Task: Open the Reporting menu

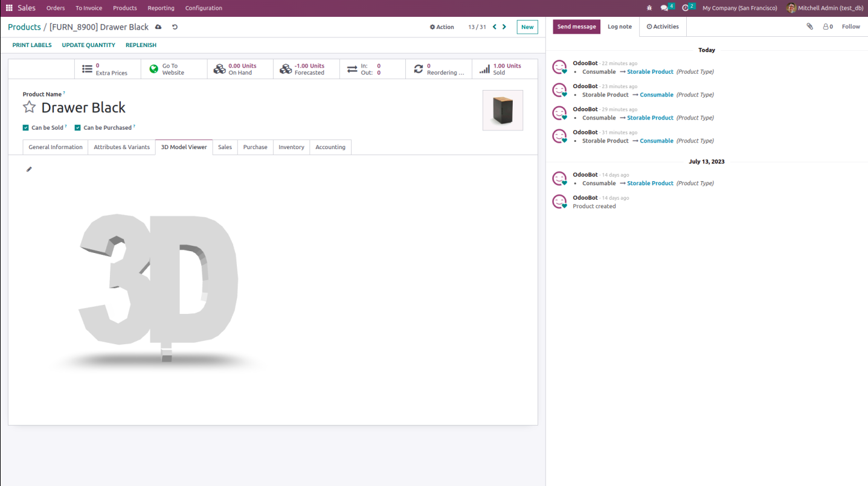Action: pyautogui.click(x=161, y=8)
